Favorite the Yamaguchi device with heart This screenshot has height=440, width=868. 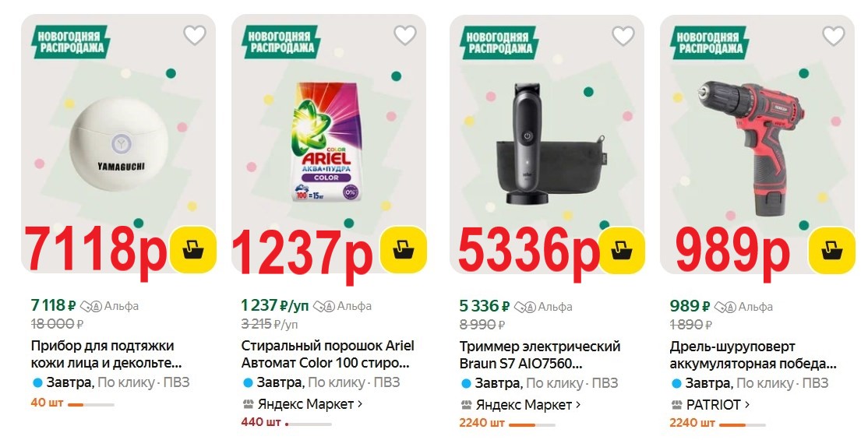[194, 35]
